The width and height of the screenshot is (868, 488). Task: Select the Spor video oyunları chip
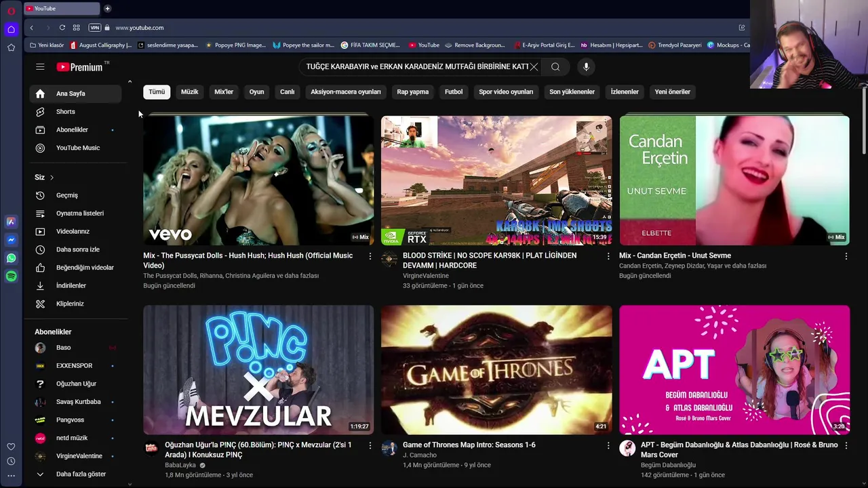pos(506,91)
